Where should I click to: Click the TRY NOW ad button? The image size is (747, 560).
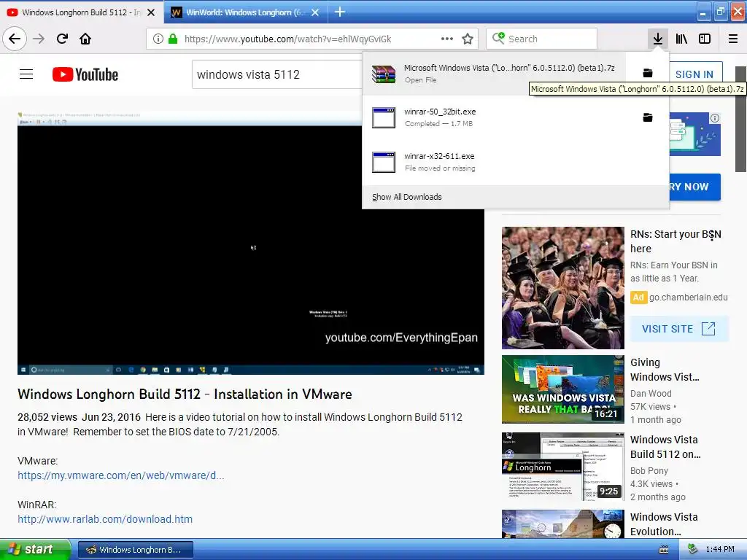click(694, 187)
